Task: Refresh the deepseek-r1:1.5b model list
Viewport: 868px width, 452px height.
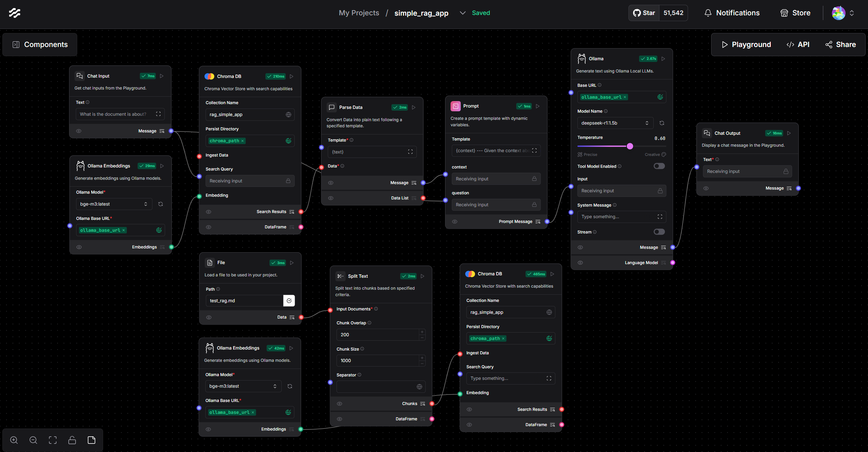Action: (x=662, y=123)
